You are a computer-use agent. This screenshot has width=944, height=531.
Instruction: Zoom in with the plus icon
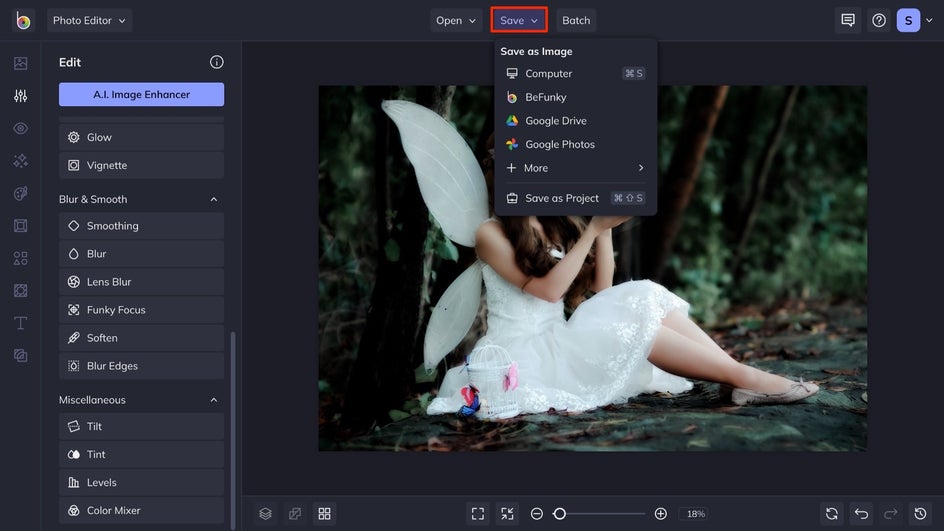[660, 514]
